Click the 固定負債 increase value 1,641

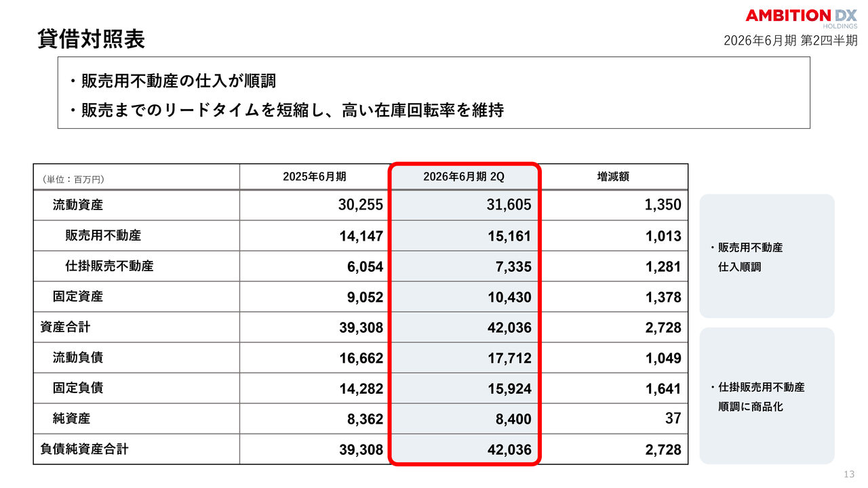point(663,389)
